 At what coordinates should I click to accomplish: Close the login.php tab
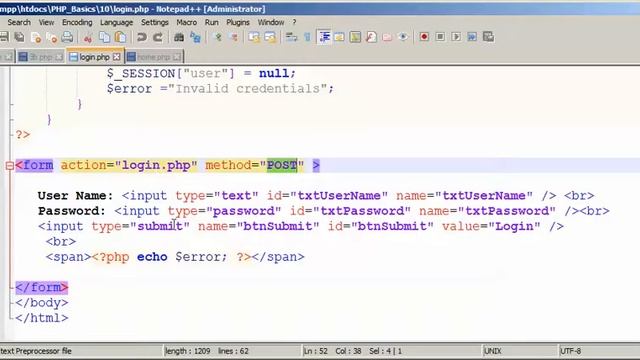pyautogui.click(x=117, y=57)
